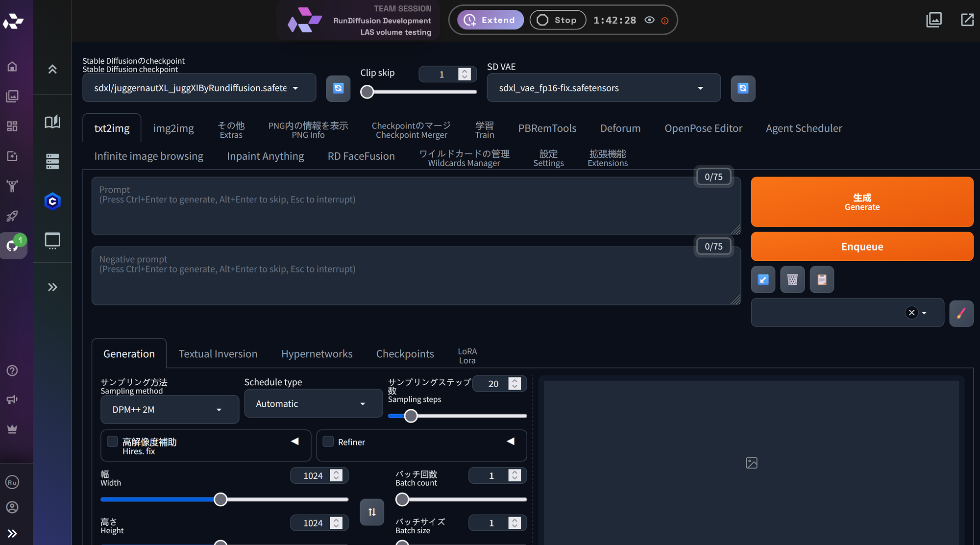This screenshot has height=545, width=980.
Task: Open gallery icon in top right
Action: [x=934, y=20]
